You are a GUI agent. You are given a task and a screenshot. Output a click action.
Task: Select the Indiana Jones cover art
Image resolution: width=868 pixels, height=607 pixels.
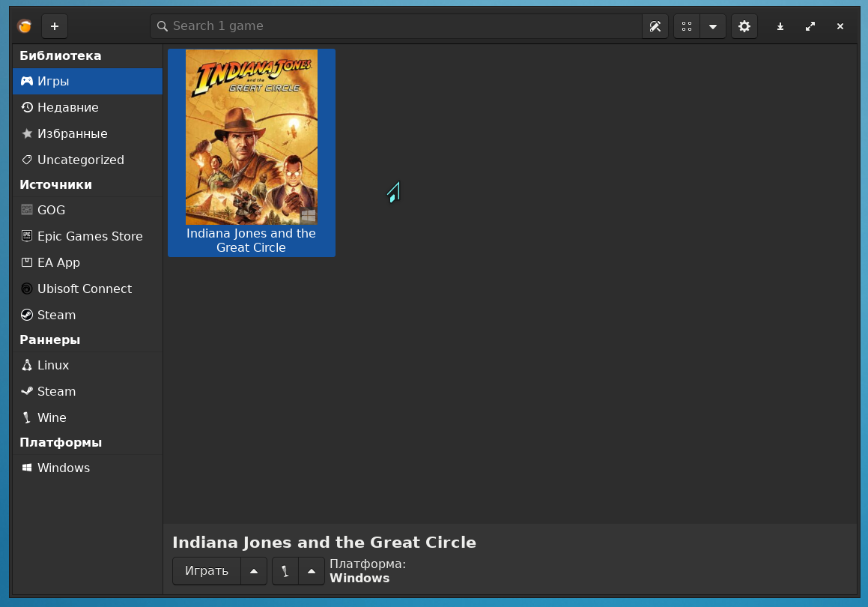tap(252, 137)
